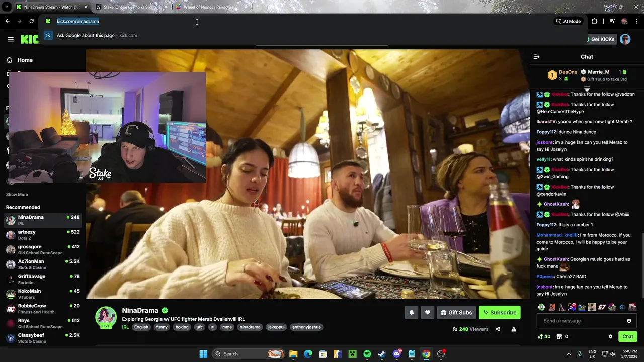Select the 67 emote in the chat quick emotes
Screen dimensions: 644x362
(x=602, y=307)
